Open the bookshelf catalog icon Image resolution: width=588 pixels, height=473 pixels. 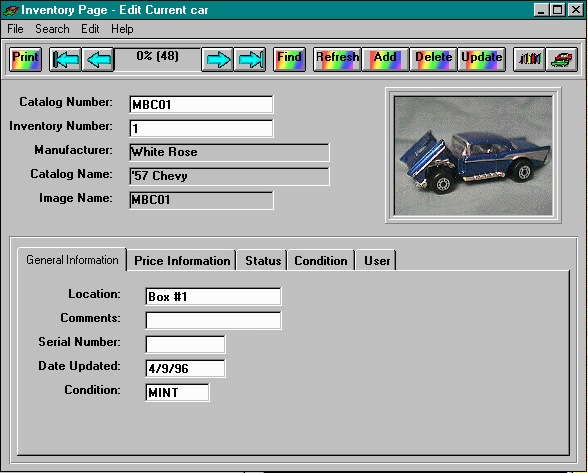[x=529, y=59]
